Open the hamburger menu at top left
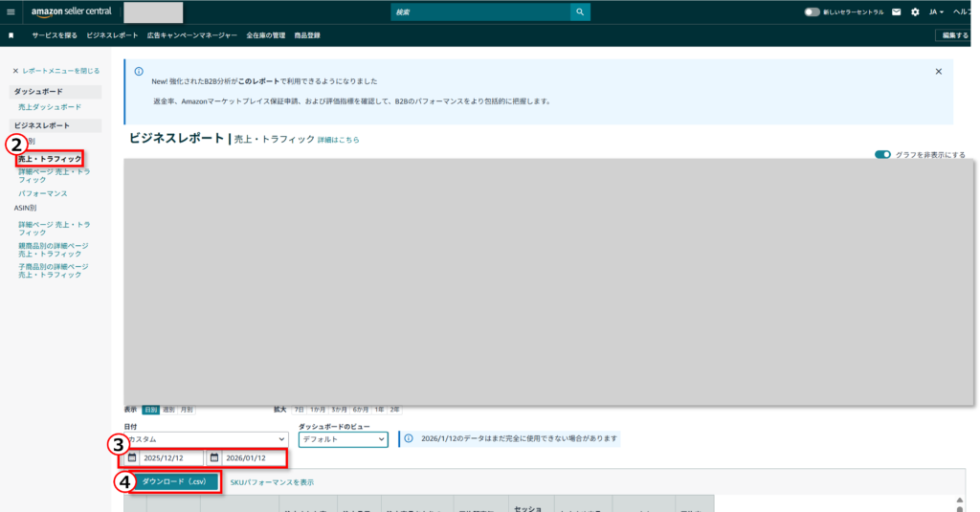The height and width of the screenshot is (512, 980). [x=11, y=11]
